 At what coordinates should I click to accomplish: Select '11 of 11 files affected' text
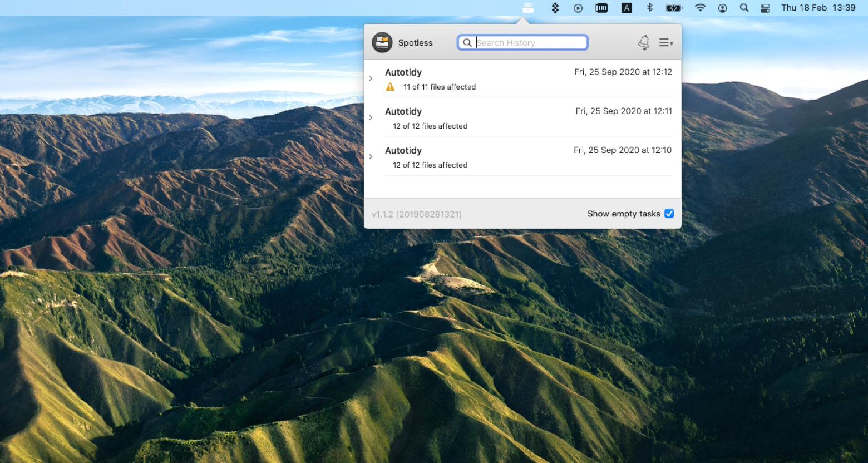440,87
